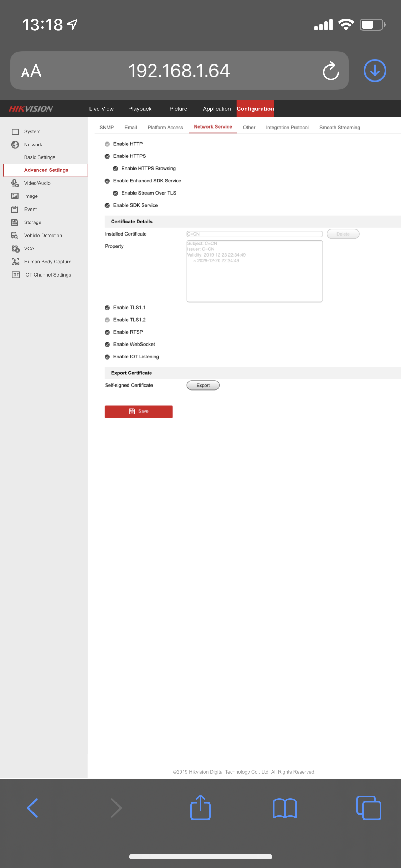Viewport: 401px width, 868px height.
Task: Click the Storage sidebar icon
Action: pos(15,222)
